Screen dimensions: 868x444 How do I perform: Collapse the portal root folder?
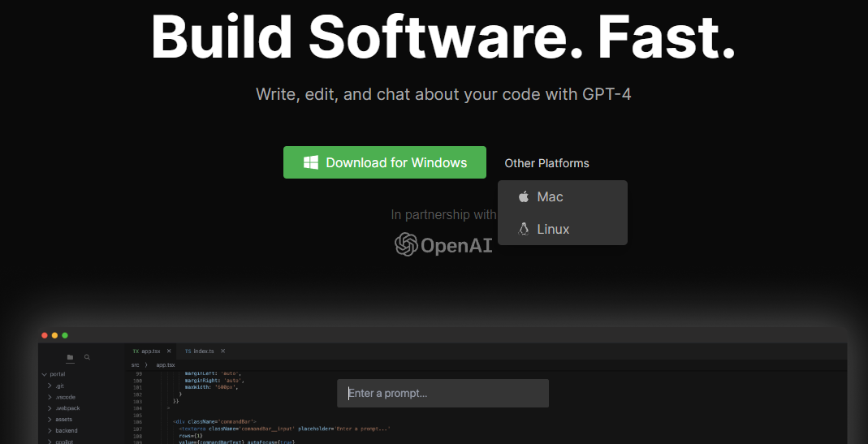(43, 374)
